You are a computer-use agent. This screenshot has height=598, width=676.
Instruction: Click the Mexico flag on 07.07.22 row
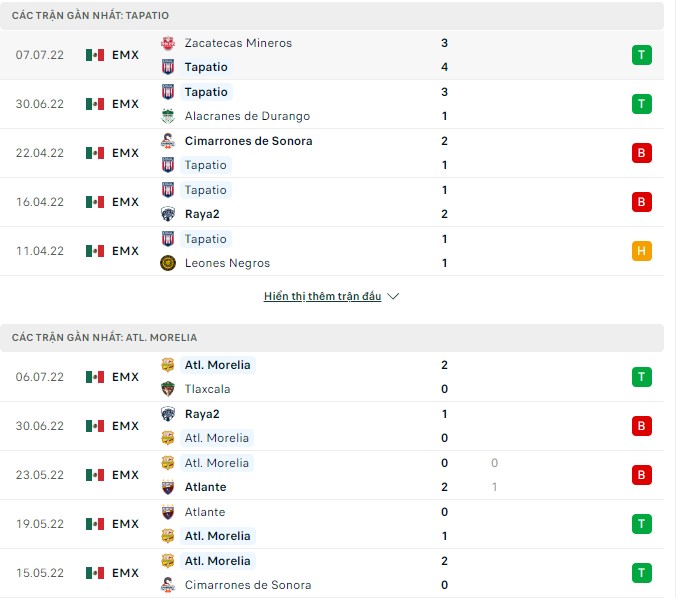(95, 55)
